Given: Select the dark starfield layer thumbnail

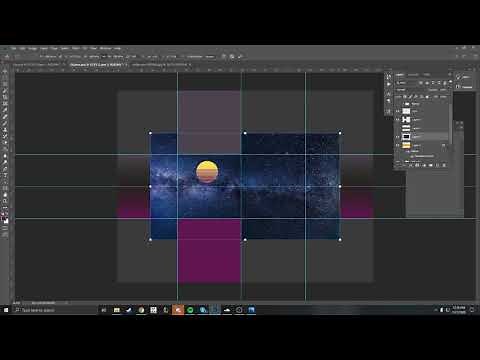Looking at the screenshot, I should [406, 137].
